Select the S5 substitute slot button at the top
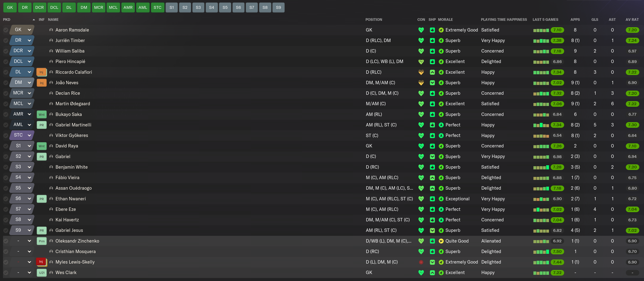644x281 pixels. [225, 8]
